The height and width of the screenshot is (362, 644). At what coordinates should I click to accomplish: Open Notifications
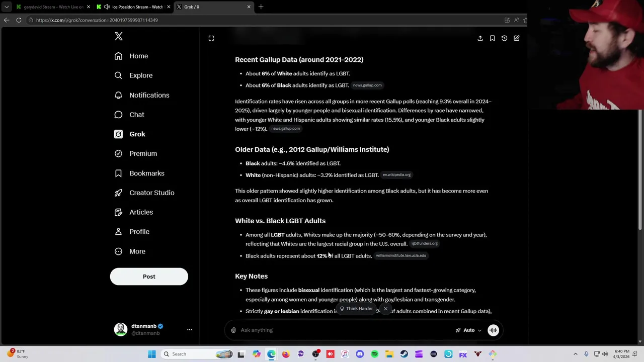coord(142,95)
